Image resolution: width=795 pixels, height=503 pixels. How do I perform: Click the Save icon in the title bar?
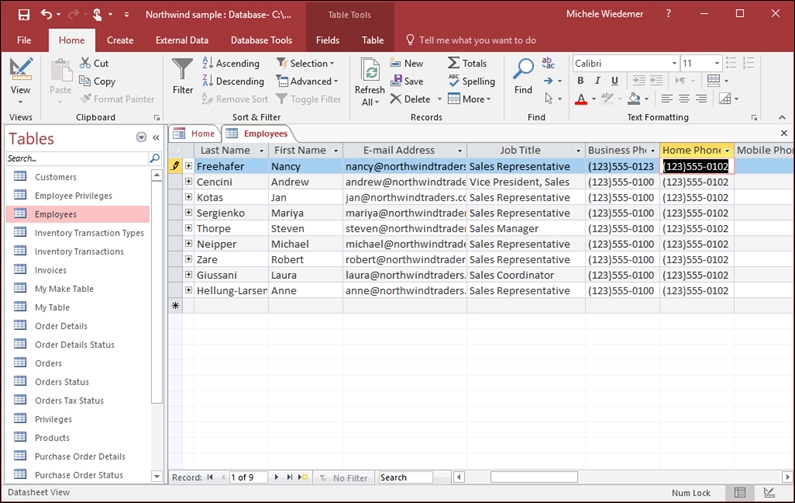24,15
